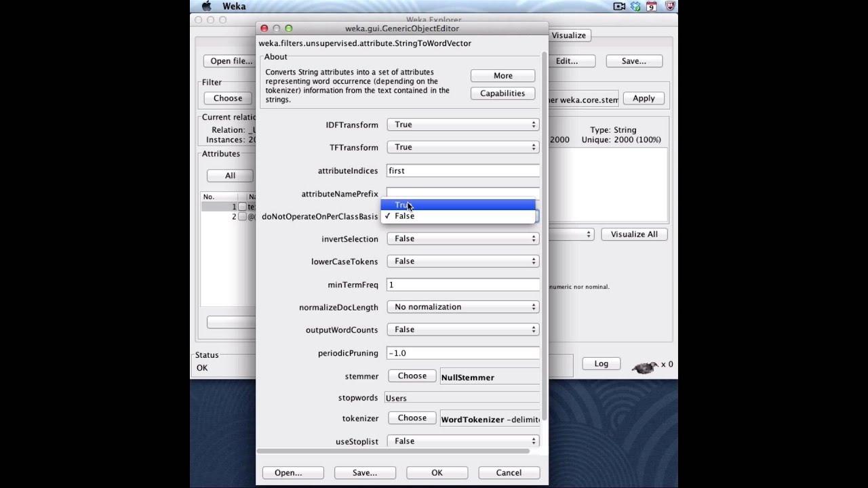Click the minTermFreq text field
Viewport: 868px width, 488px height.
coord(463,285)
